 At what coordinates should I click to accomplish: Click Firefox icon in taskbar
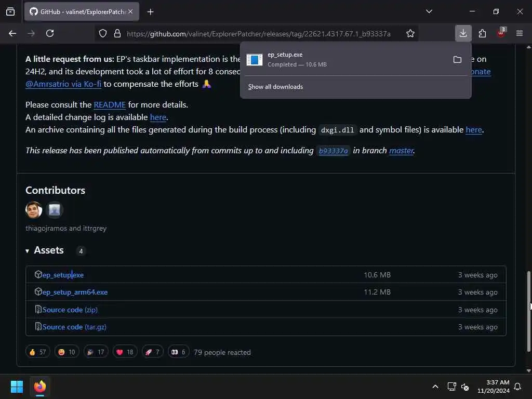coord(40,387)
